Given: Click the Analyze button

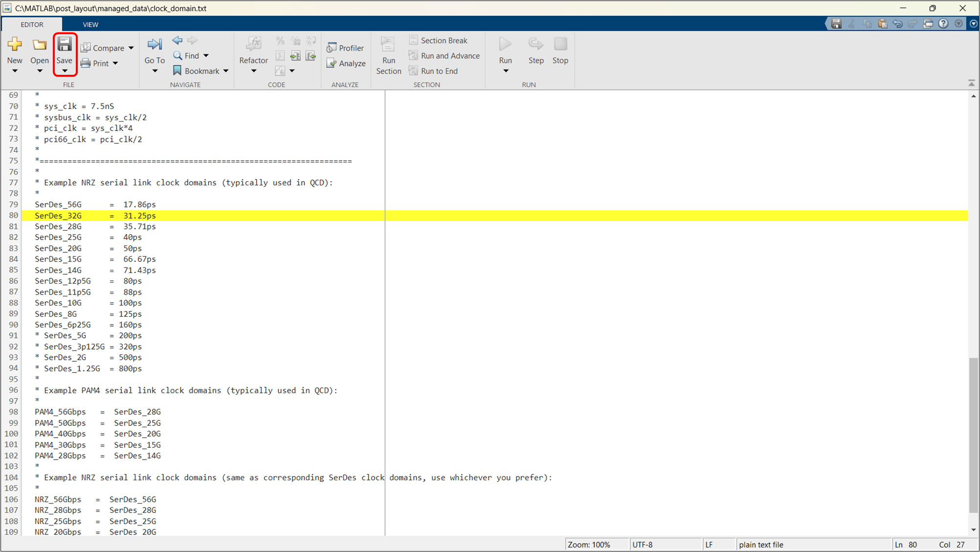Looking at the screenshot, I should [346, 64].
